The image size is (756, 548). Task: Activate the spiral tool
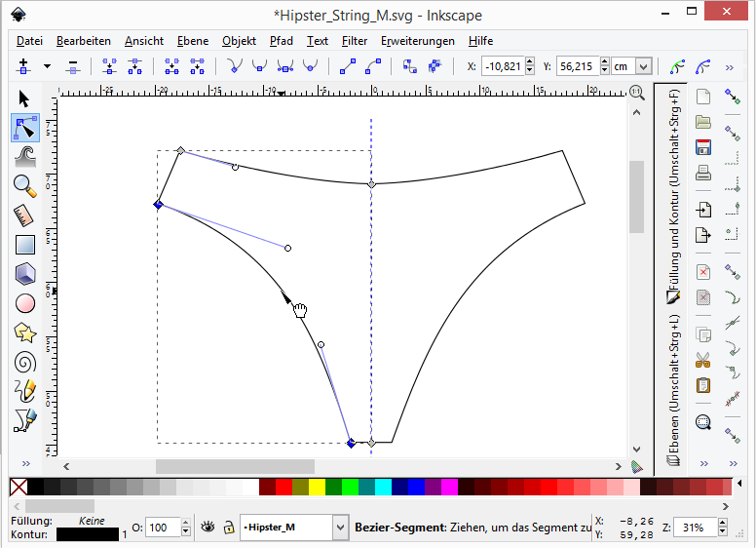(25, 362)
